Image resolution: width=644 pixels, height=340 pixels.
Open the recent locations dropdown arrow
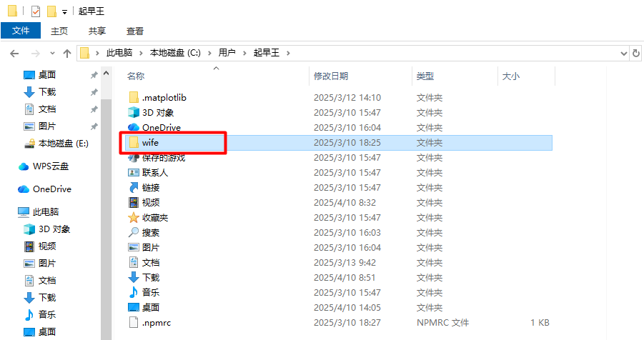52,54
